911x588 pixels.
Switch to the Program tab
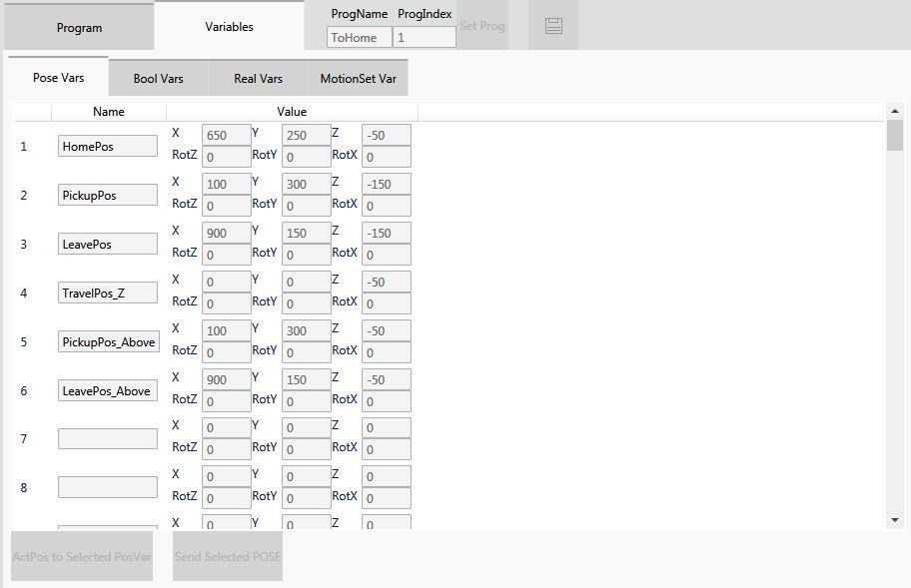click(x=79, y=27)
